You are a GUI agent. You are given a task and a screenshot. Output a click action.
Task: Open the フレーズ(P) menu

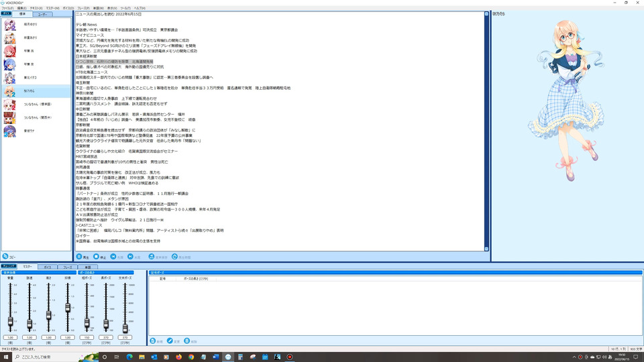(83, 8)
